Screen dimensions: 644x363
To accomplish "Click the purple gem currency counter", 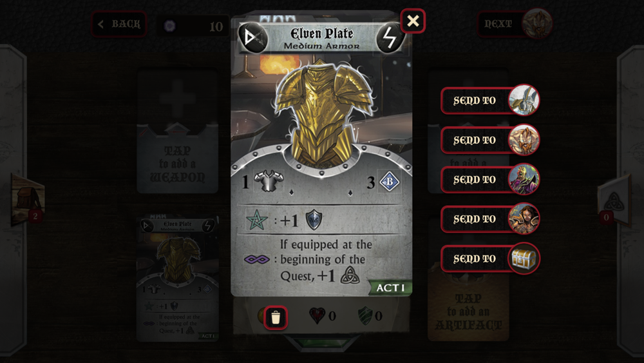I will [193, 26].
